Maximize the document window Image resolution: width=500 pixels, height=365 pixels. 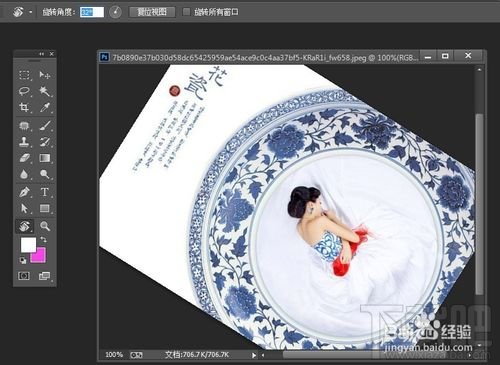(x=445, y=56)
